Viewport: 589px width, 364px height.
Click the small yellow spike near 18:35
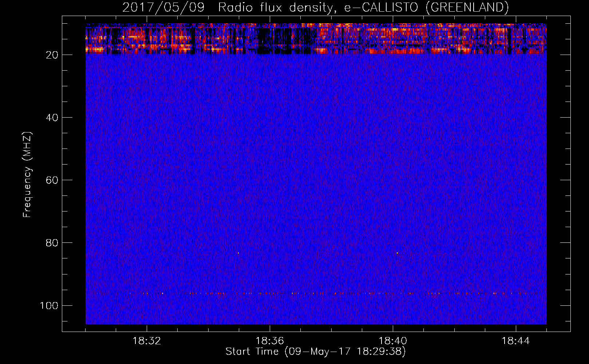click(x=238, y=253)
